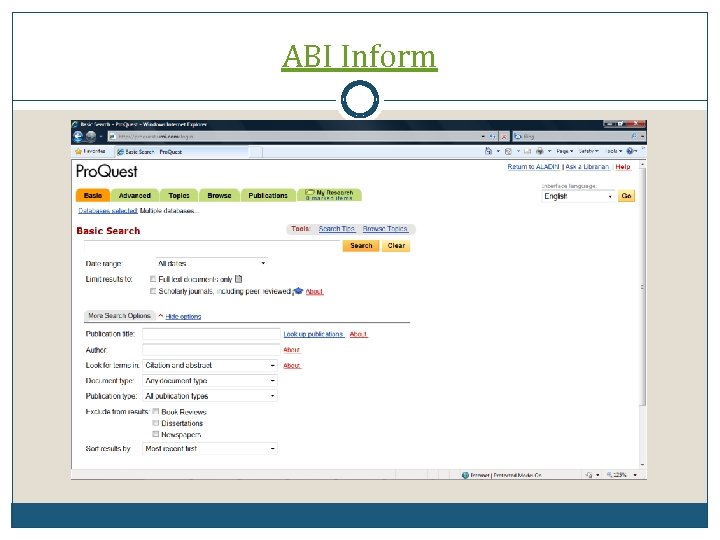Screen dimensions: 720x540
Task: Click the browser Back arrow button
Action: (78, 136)
